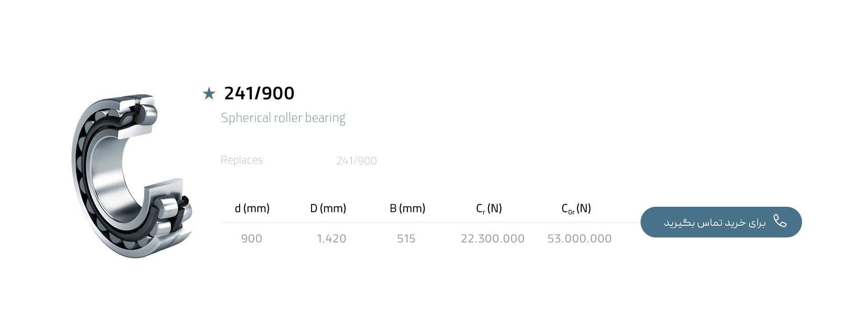Click the divider line under the table headers

point(429,223)
